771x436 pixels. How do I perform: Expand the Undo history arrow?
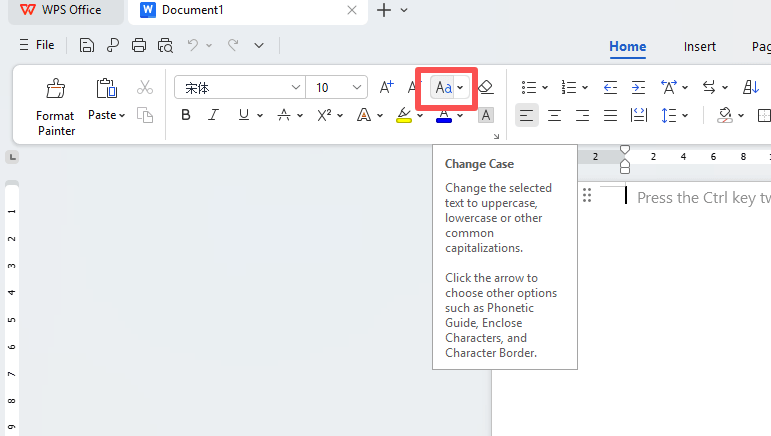(209, 45)
